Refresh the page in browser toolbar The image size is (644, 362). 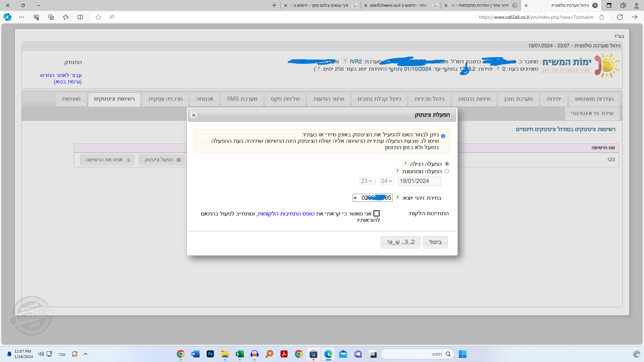click(620, 17)
